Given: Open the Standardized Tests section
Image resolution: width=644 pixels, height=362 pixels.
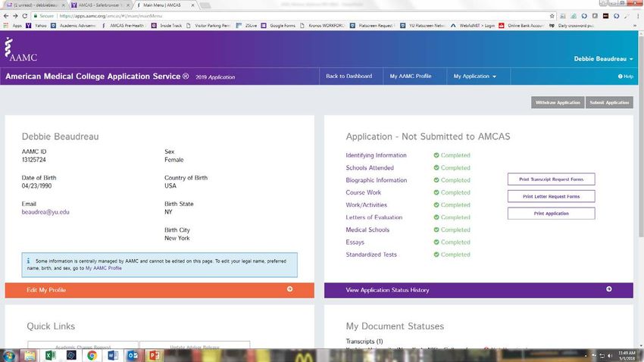Looking at the screenshot, I should coord(371,254).
